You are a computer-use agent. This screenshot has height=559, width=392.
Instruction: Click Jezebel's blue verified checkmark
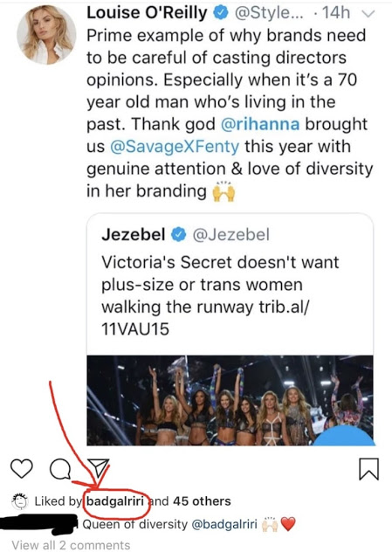179,235
